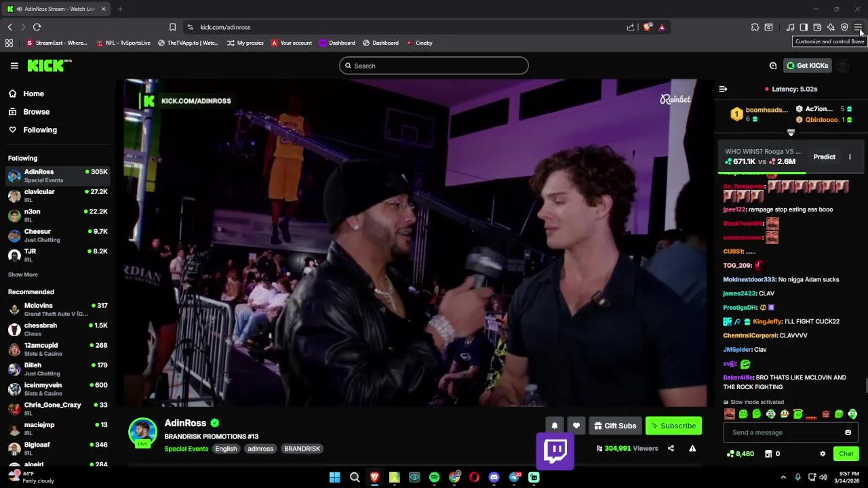The height and width of the screenshot is (488, 868).
Task: Click the Twitch logo overlay below video
Action: pos(555,451)
